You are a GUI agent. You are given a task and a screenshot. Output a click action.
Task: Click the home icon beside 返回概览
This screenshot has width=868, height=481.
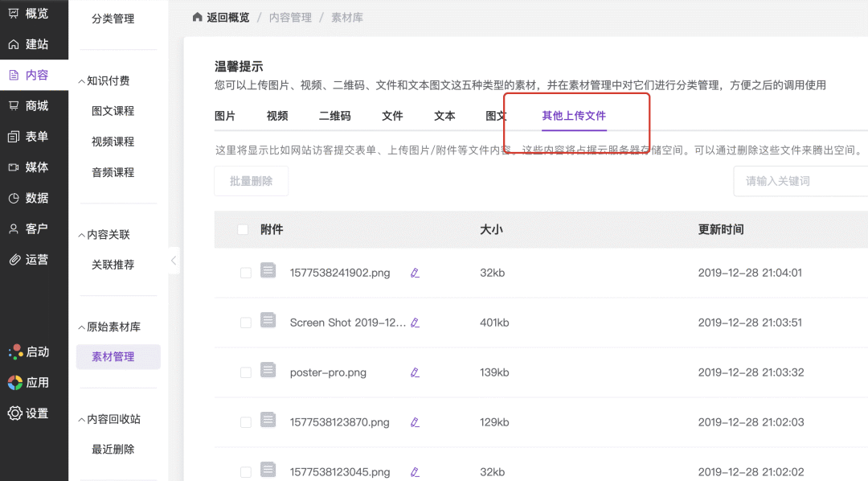click(x=197, y=17)
